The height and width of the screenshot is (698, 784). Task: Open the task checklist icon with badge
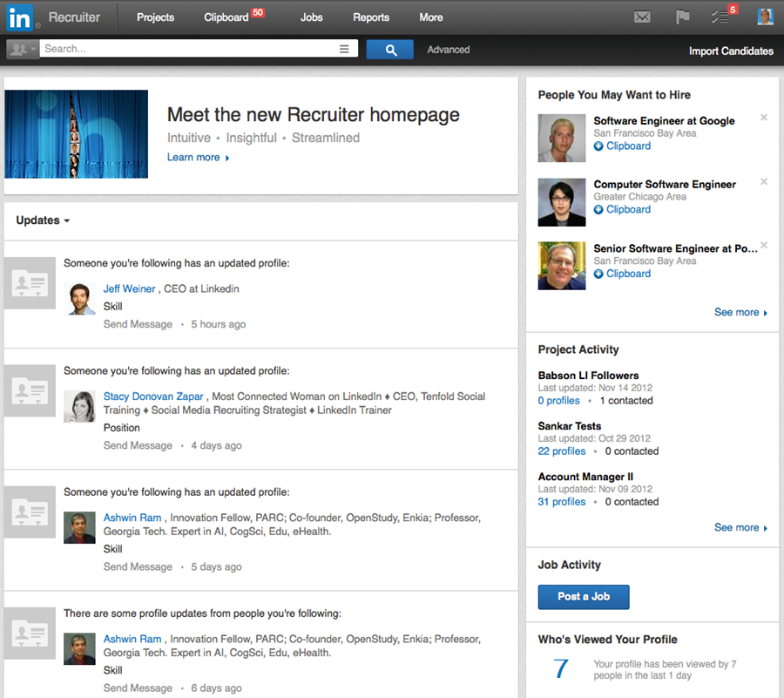pos(720,17)
